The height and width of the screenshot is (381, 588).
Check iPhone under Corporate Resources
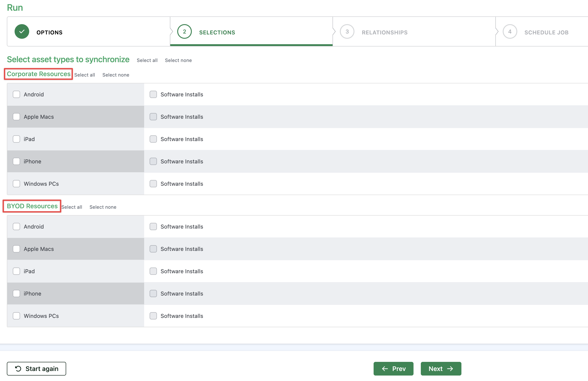(x=16, y=161)
